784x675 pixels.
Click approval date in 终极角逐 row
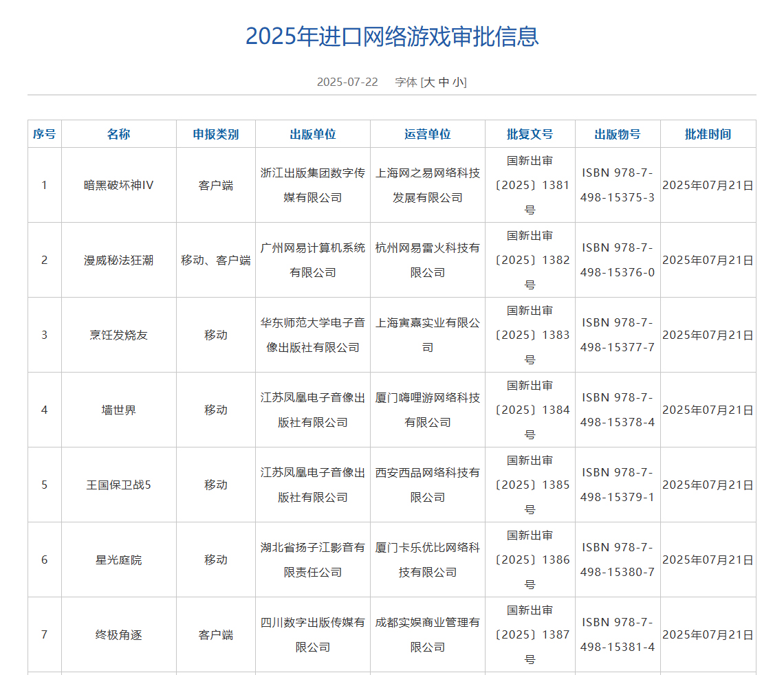coord(708,635)
